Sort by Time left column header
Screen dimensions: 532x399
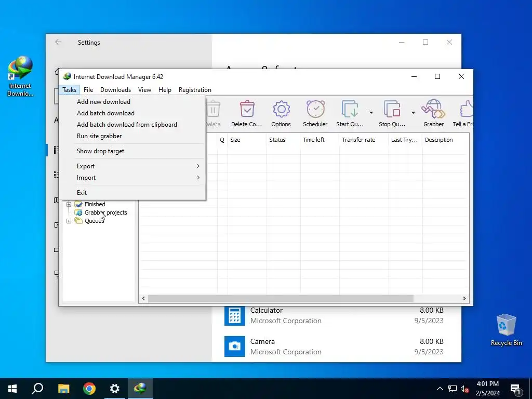pyautogui.click(x=320, y=140)
